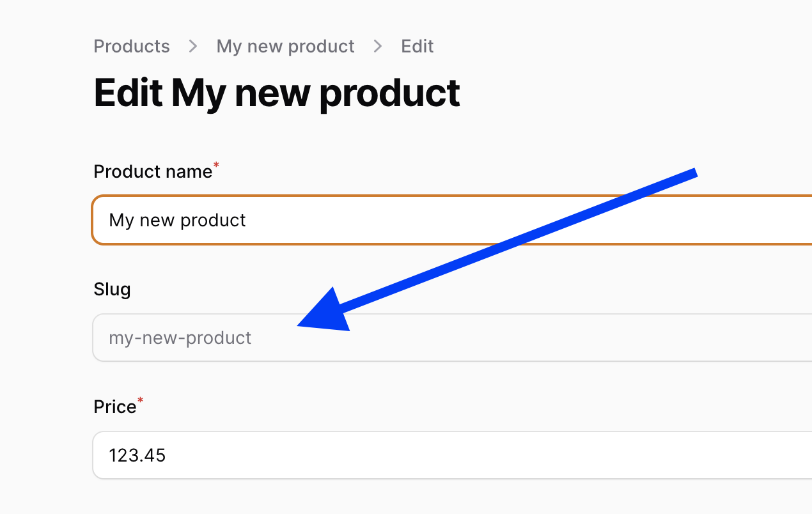Go to the My new product breadcrumb

pos(285,46)
